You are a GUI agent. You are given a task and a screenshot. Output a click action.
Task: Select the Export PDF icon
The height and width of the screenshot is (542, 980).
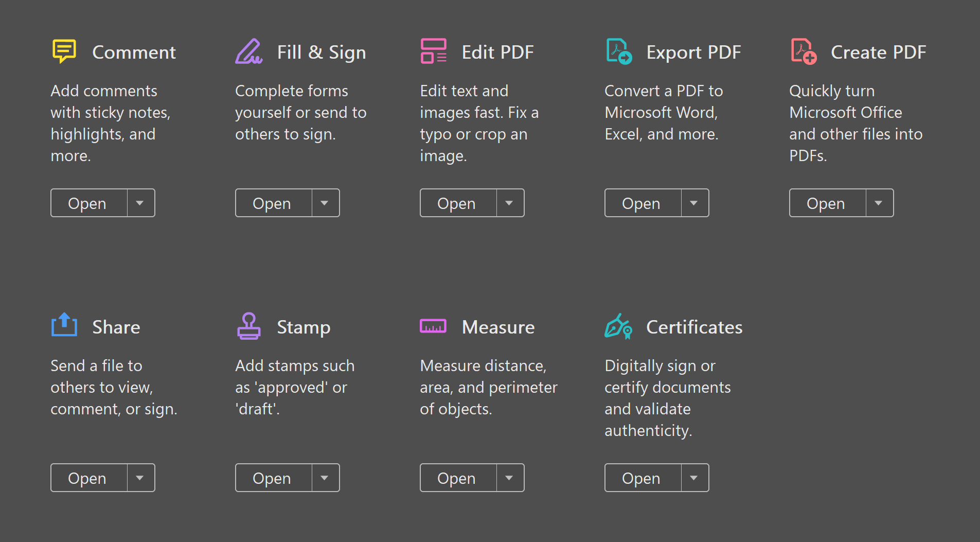pos(618,51)
